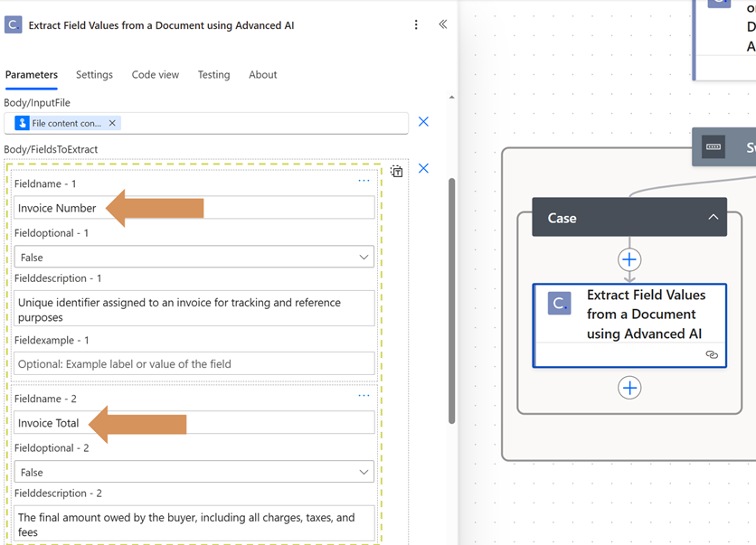The image size is (756, 545).
Task: Open the About tab
Action: [262, 75]
